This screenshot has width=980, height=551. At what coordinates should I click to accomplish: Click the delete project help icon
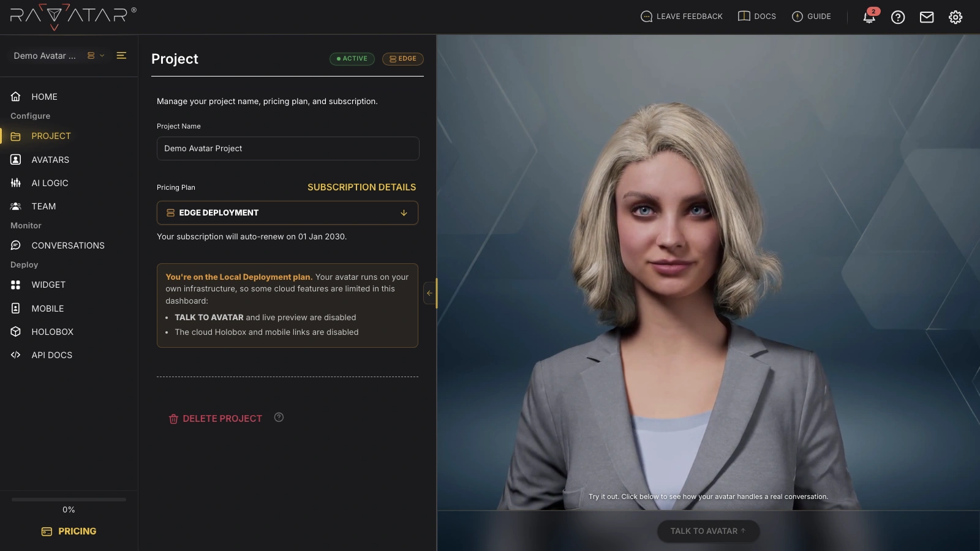click(x=279, y=418)
